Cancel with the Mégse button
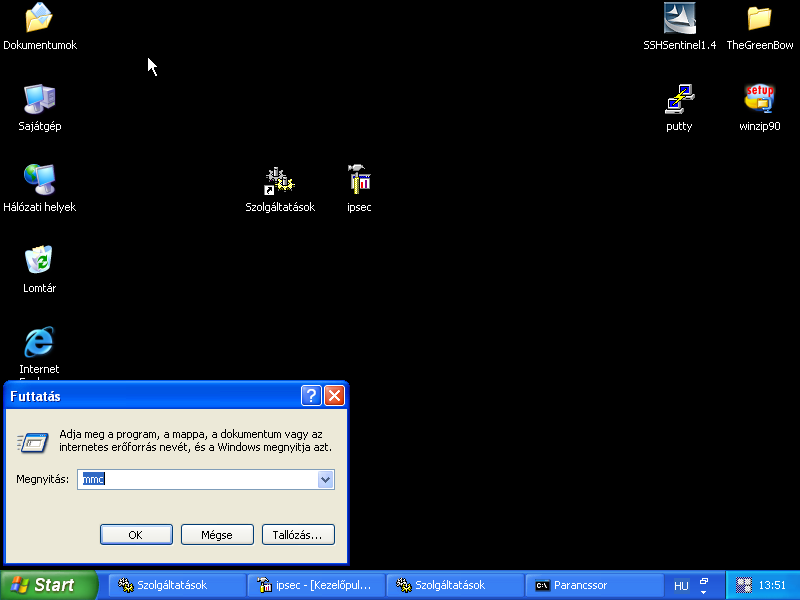 click(x=217, y=535)
